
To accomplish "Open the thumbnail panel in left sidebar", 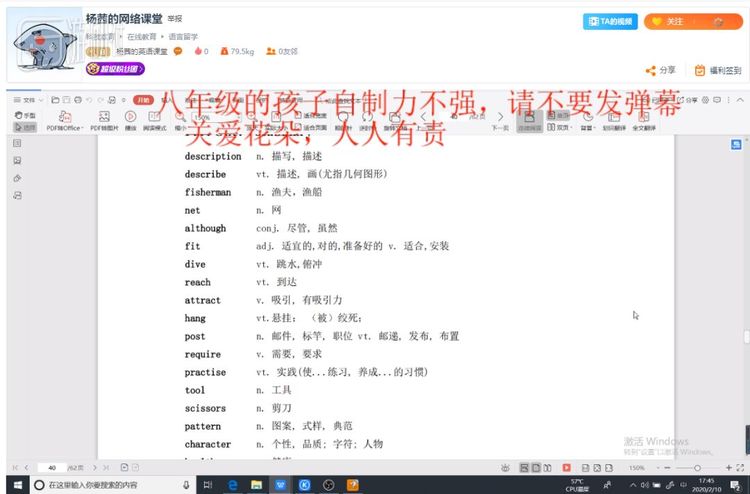I will pos(17,144).
